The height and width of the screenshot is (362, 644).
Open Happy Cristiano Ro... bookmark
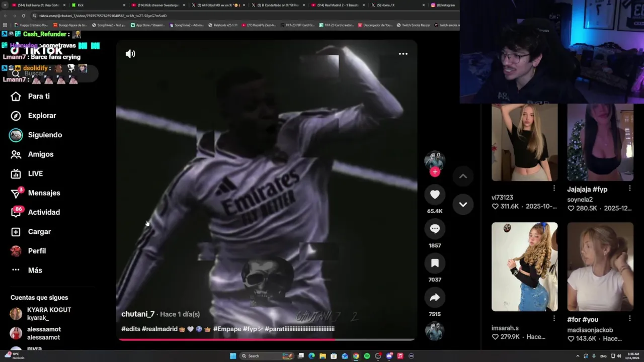[x=31, y=25]
